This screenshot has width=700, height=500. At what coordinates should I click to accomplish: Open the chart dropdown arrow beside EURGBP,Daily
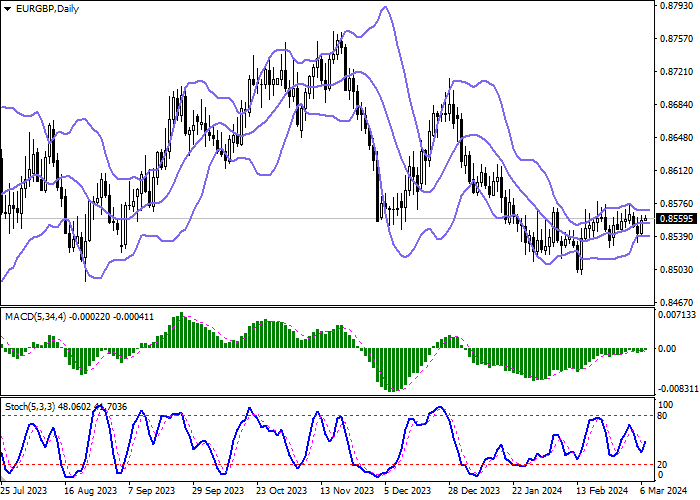coord(8,9)
